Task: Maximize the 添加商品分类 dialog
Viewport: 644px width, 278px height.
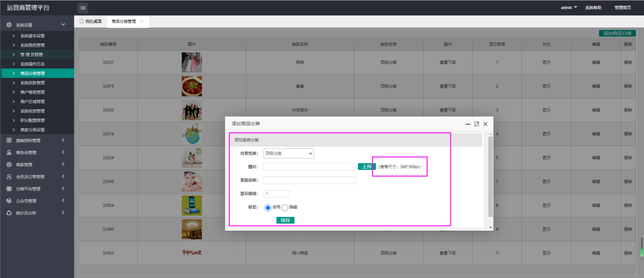Action: [x=476, y=124]
